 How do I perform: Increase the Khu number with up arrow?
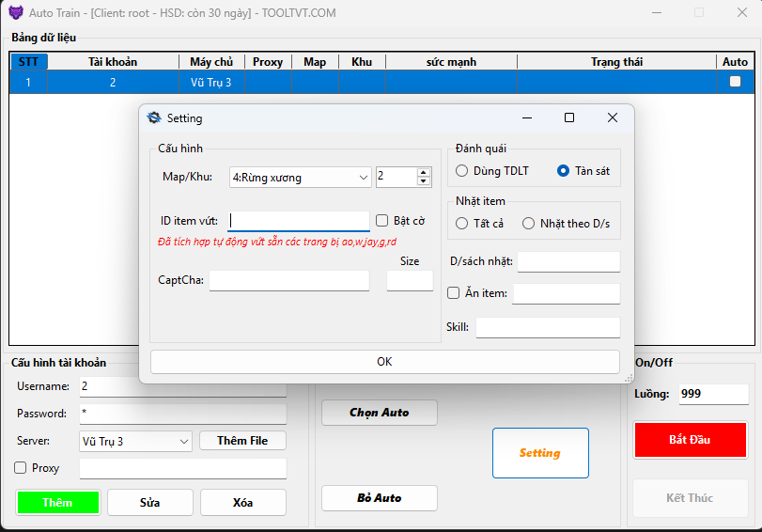pos(423,172)
